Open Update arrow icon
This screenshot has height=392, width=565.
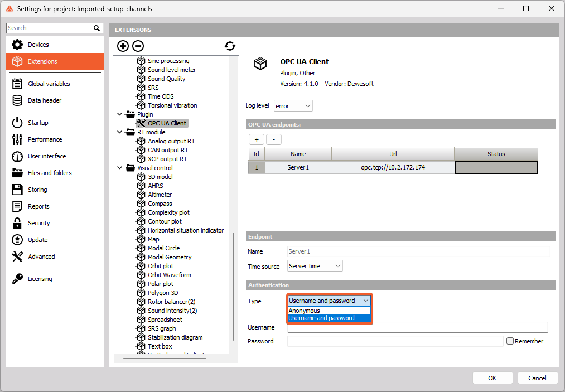pyautogui.click(x=17, y=240)
